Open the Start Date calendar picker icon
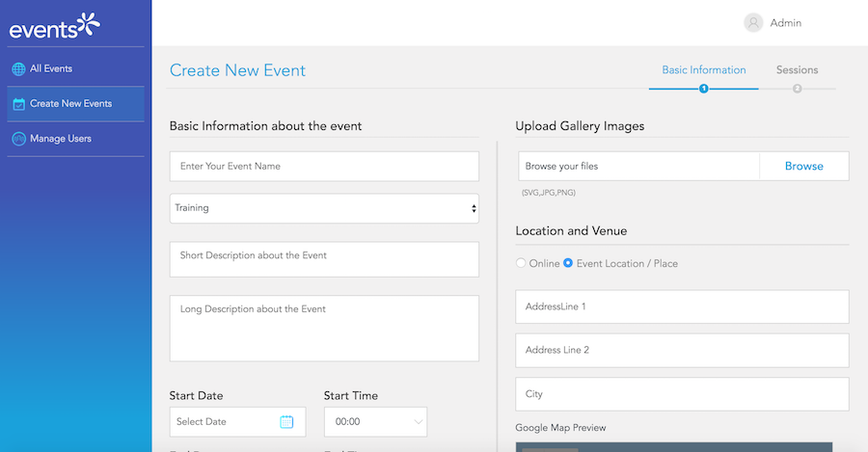 click(x=286, y=421)
